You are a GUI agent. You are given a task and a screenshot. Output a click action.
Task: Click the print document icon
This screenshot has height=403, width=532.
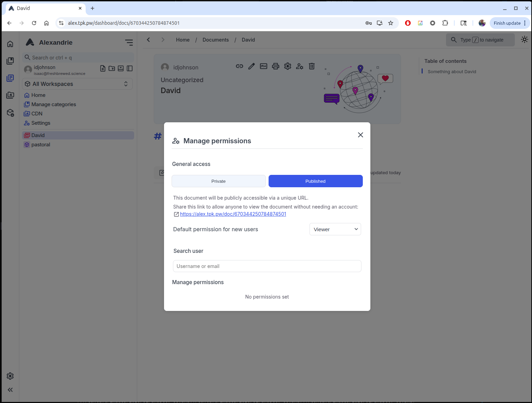[x=275, y=66]
